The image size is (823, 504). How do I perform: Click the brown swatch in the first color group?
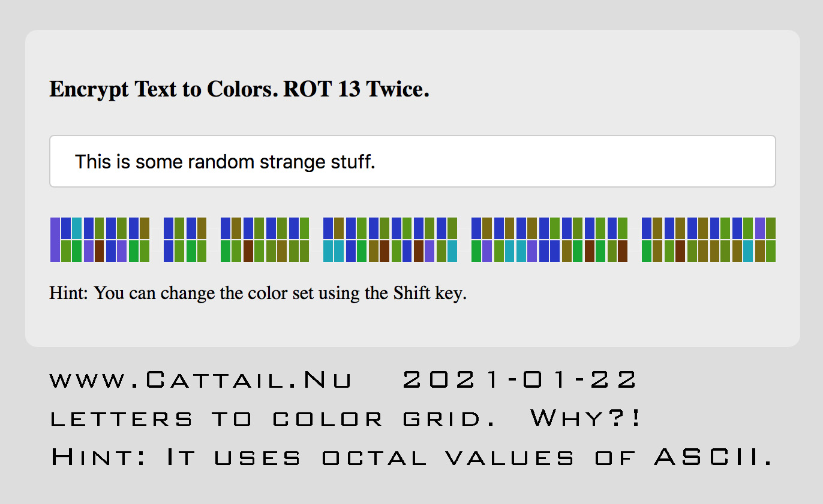100,251
